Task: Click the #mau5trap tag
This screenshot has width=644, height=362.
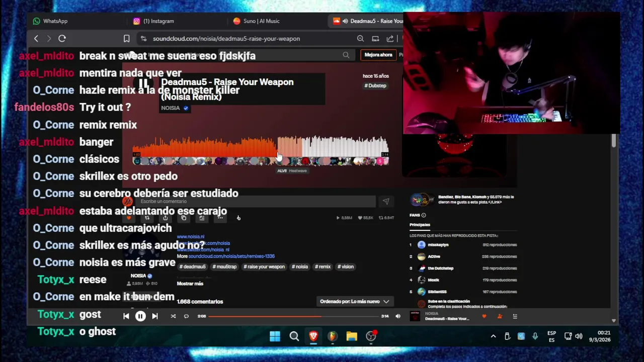Action: click(x=224, y=267)
